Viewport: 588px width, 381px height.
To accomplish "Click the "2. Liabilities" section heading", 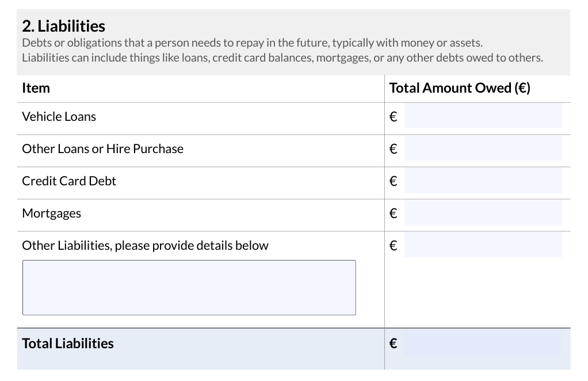I will [x=63, y=26].
